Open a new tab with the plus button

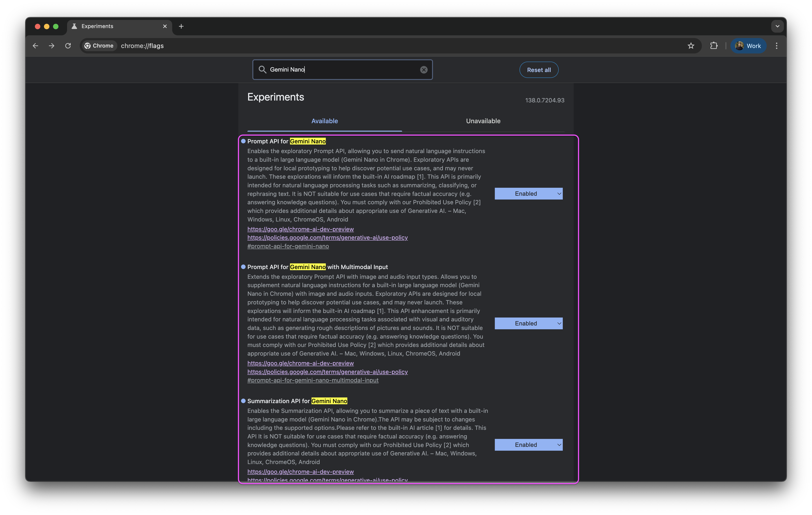[x=181, y=26]
